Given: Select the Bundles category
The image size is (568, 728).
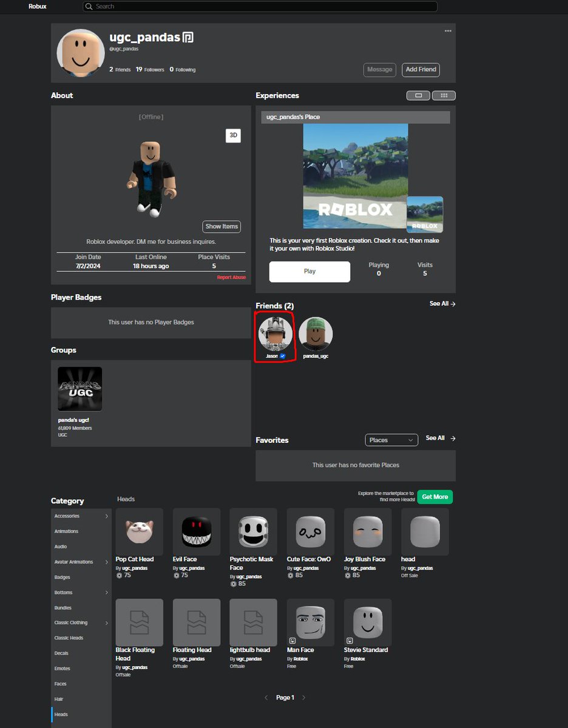Looking at the screenshot, I should [x=81, y=607].
